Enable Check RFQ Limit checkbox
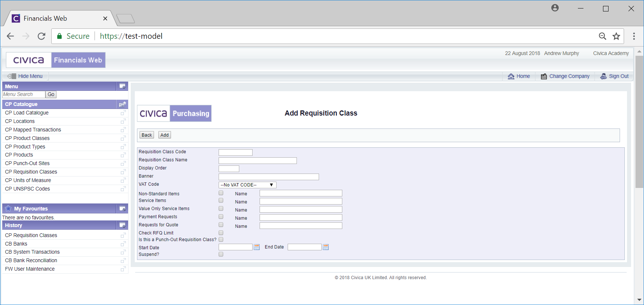Screen dimensions: 644x305 221,233
